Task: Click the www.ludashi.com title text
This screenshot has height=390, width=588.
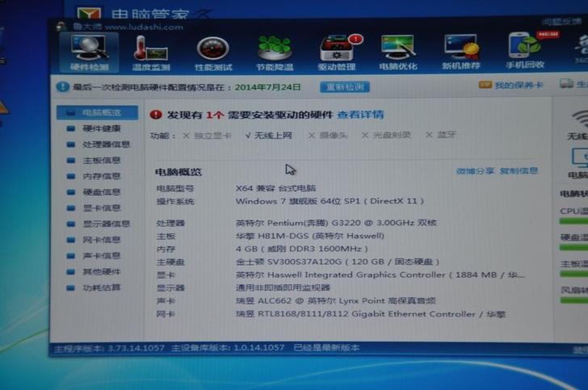Action: (x=144, y=27)
